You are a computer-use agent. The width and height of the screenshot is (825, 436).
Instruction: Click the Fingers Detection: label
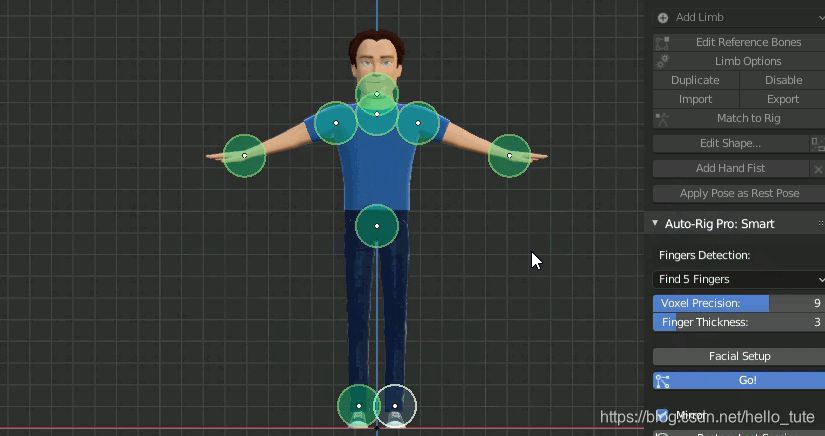(x=705, y=255)
